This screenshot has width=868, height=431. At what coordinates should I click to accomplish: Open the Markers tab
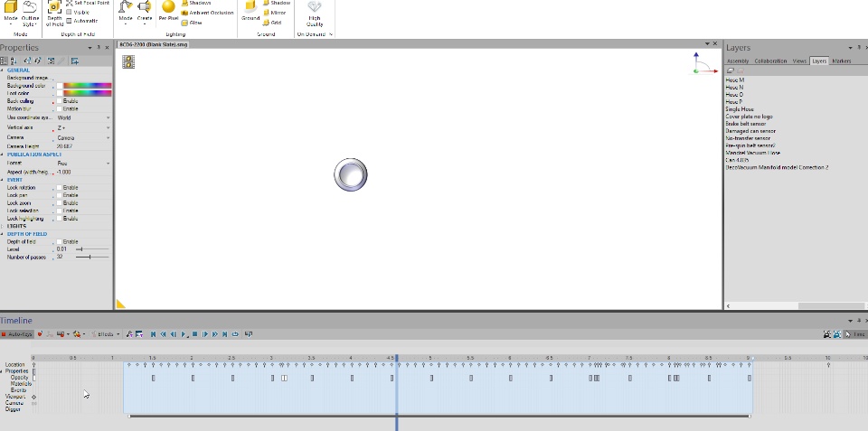click(842, 61)
